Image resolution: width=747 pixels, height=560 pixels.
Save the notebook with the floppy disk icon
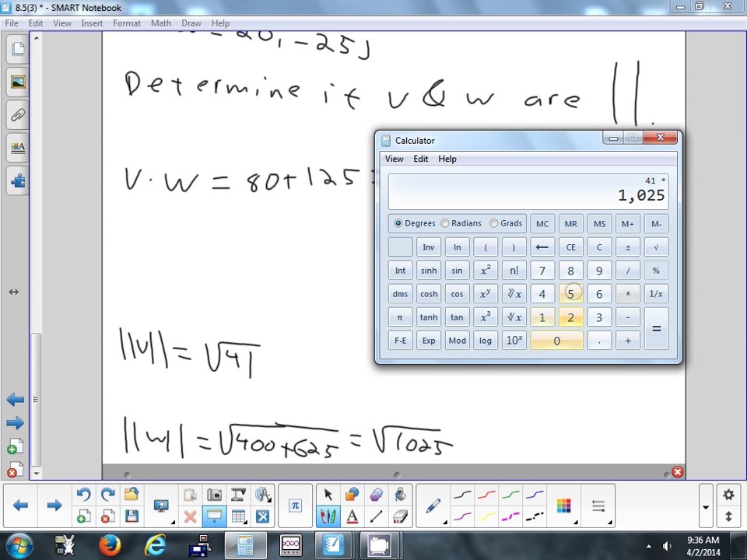click(x=132, y=516)
